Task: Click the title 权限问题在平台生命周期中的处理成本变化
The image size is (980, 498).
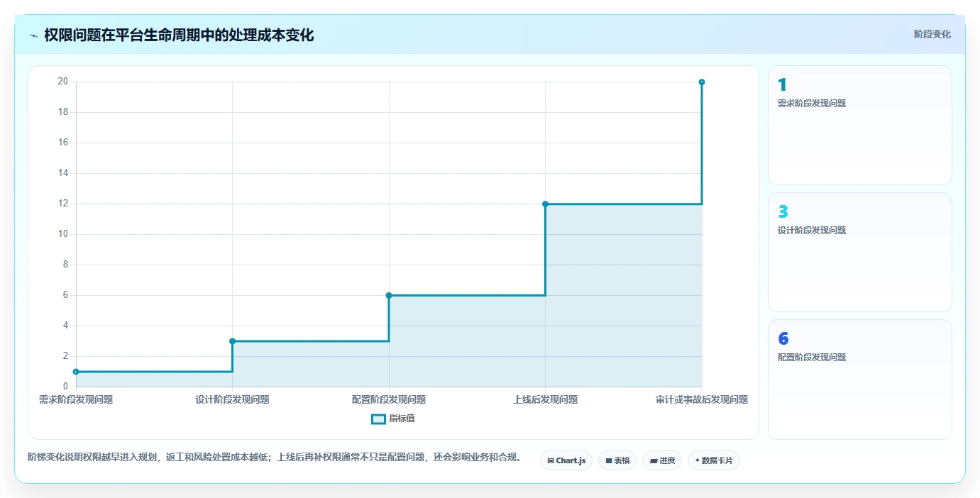Action: point(179,35)
